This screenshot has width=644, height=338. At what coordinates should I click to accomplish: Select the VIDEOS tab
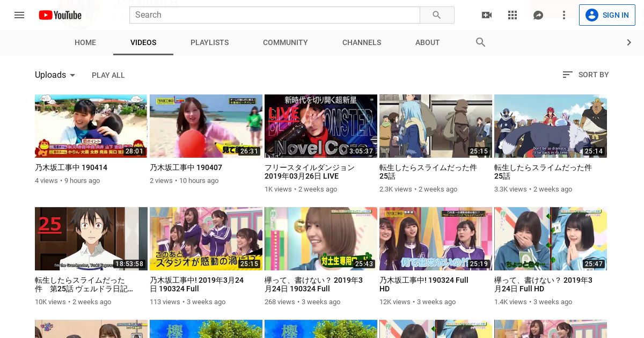pyautogui.click(x=143, y=42)
